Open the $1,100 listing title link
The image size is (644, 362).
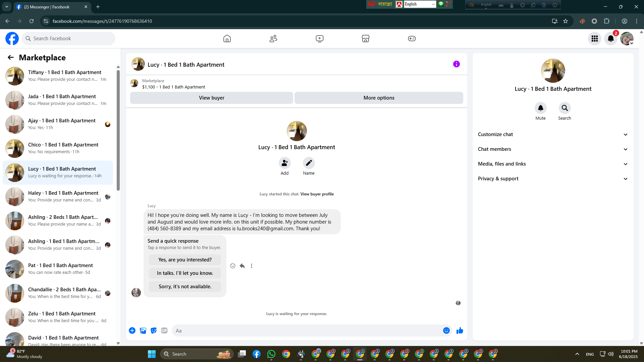tap(174, 87)
